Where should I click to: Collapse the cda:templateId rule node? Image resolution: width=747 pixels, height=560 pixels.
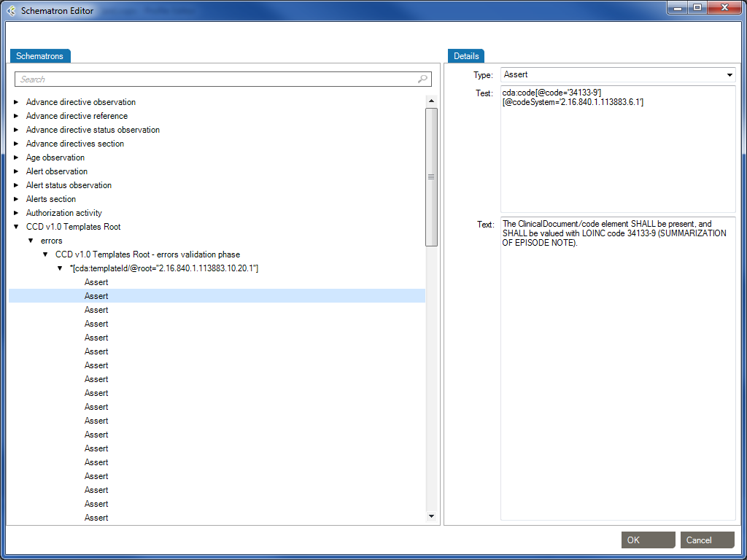60,268
